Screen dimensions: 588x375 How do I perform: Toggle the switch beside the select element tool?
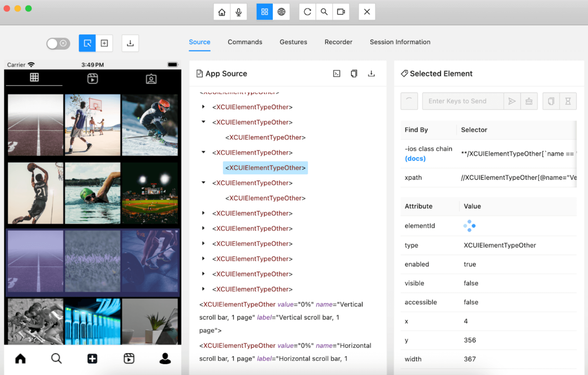[58, 43]
